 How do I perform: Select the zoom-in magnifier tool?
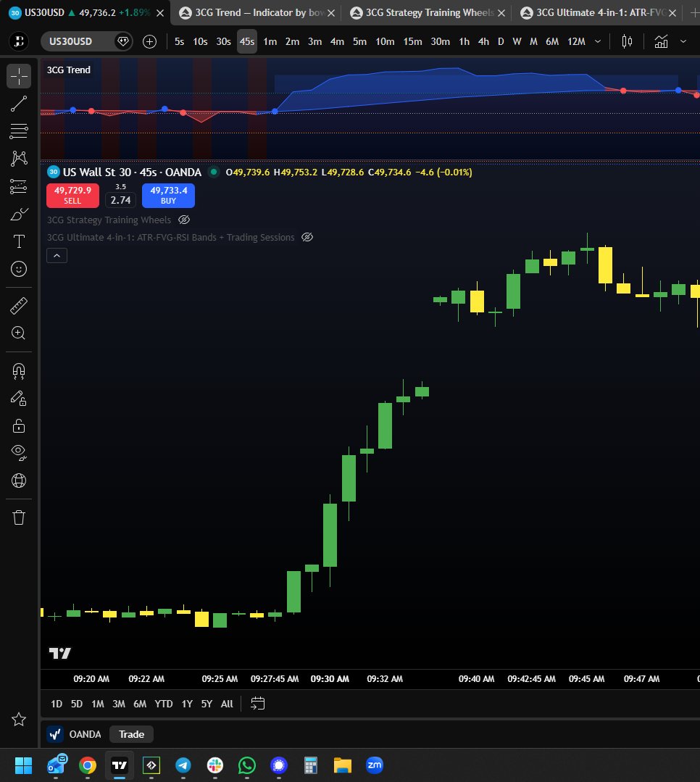click(19, 333)
